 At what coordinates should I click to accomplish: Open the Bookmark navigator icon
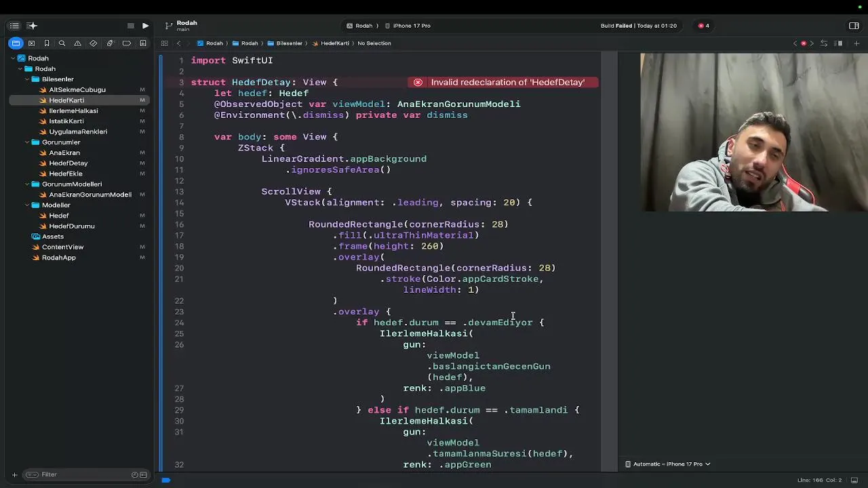point(47,43)
